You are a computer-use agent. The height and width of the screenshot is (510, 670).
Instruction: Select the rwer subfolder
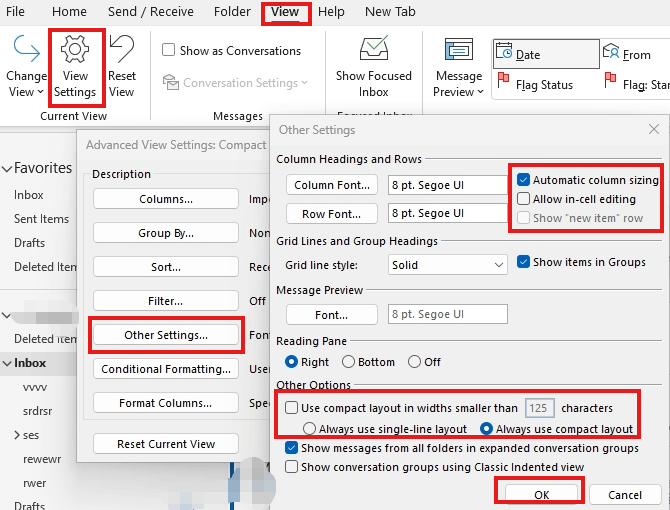coord(35,483)
